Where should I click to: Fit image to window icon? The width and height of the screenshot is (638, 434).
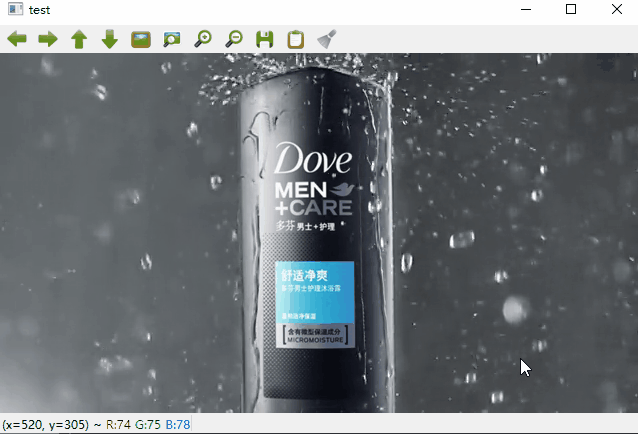pyautogui.click(x=172, y=39)
